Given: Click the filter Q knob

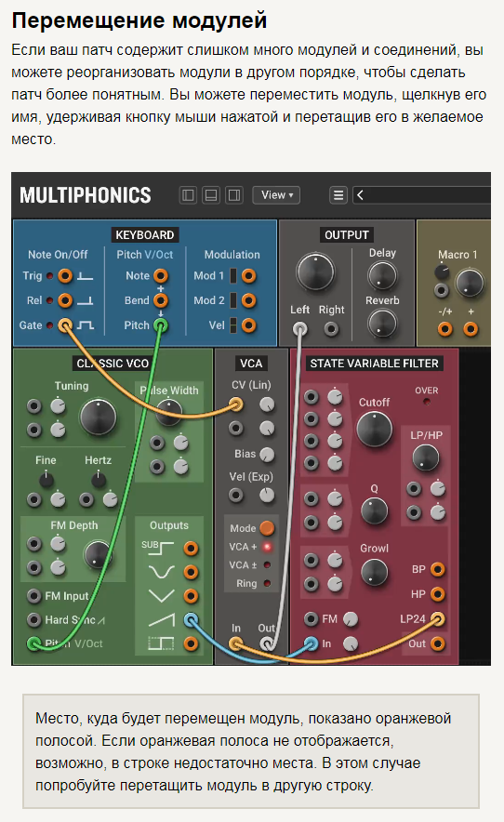Looking at the screenshot, I should click(x=374, y=511).
